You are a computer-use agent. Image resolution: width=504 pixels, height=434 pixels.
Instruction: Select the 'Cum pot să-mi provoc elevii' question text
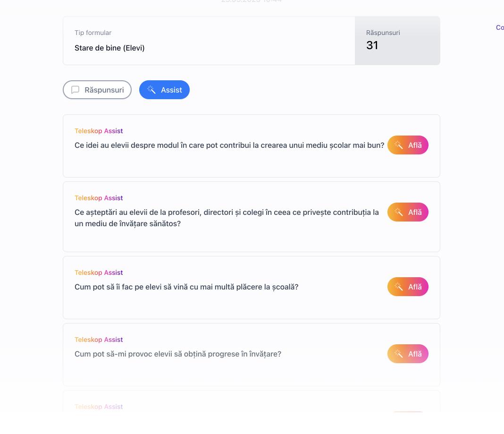pyautogui.click(x=178, y=354)
